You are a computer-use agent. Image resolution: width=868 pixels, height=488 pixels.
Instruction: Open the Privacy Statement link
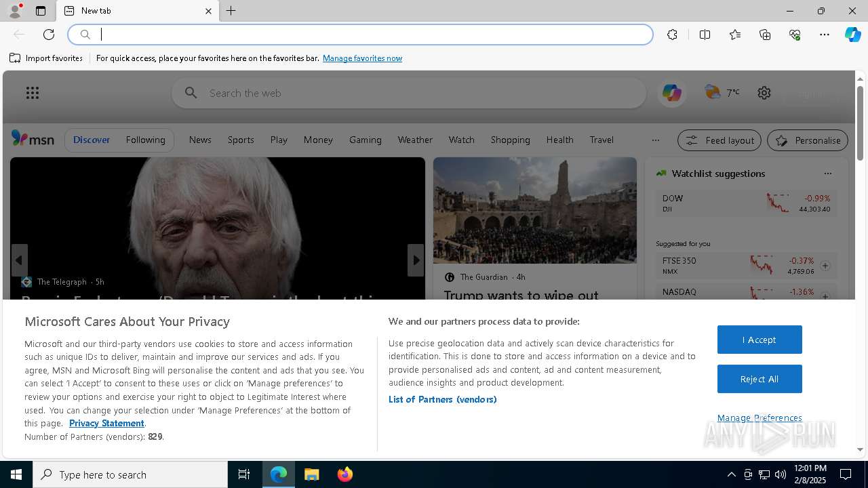pyautogui.click(x=106, y=423)
